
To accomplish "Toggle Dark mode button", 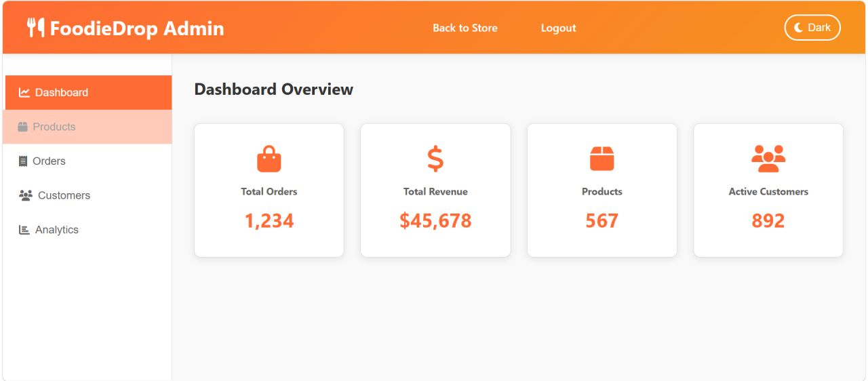I will point(812,28).
